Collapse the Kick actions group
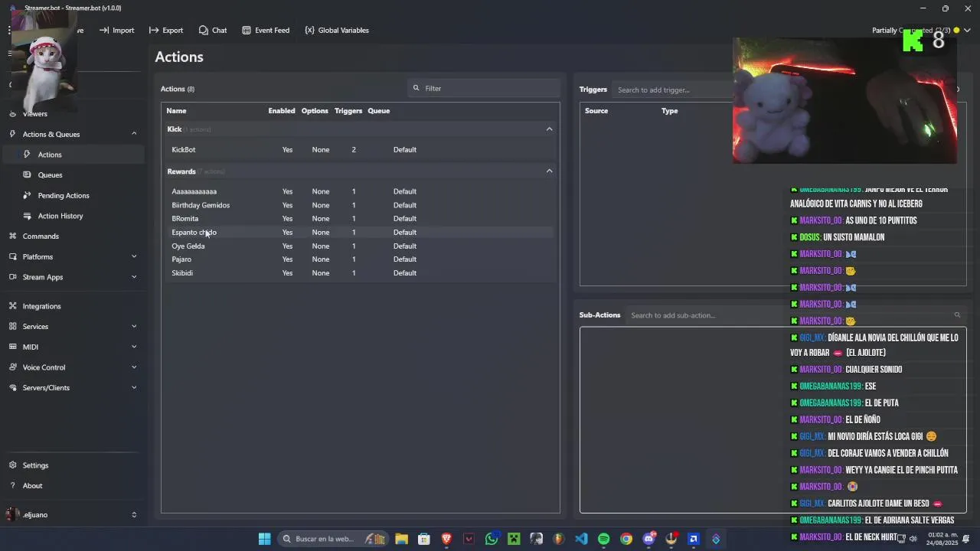The height and width of the screenshot is (551, 980). [549, 129]
